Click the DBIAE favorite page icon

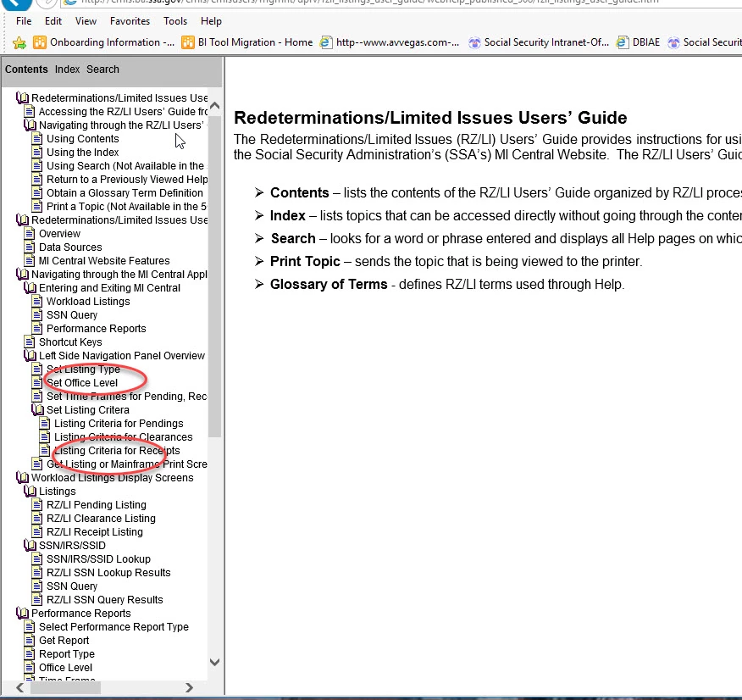[623, 42]
